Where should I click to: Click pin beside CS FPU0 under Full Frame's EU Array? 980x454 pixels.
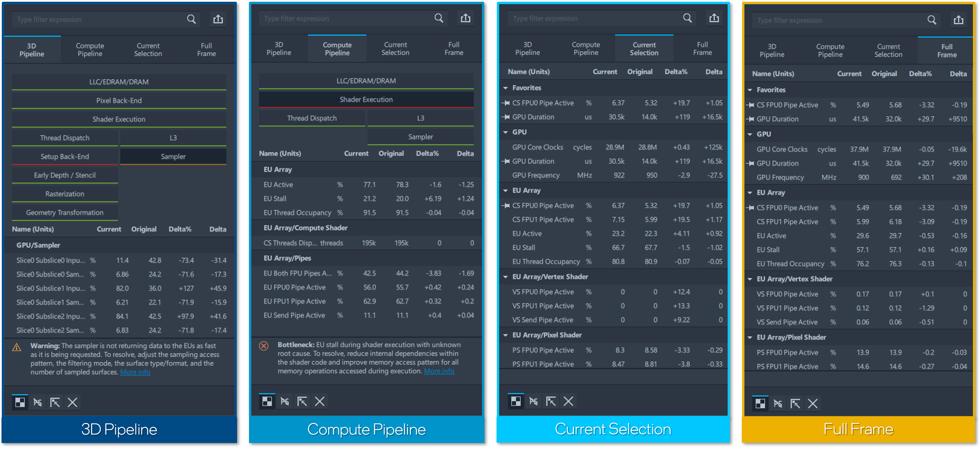750,208
